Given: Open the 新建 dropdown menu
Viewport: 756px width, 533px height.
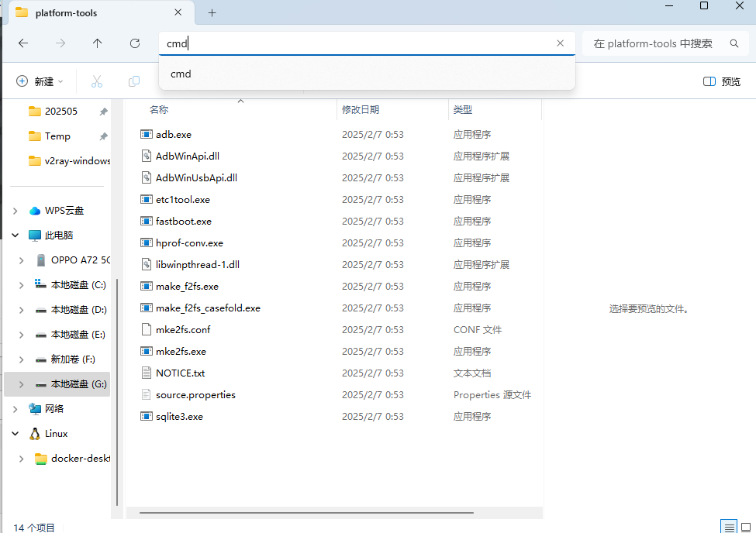Looking at the screenshot, I should coord(40,81).
